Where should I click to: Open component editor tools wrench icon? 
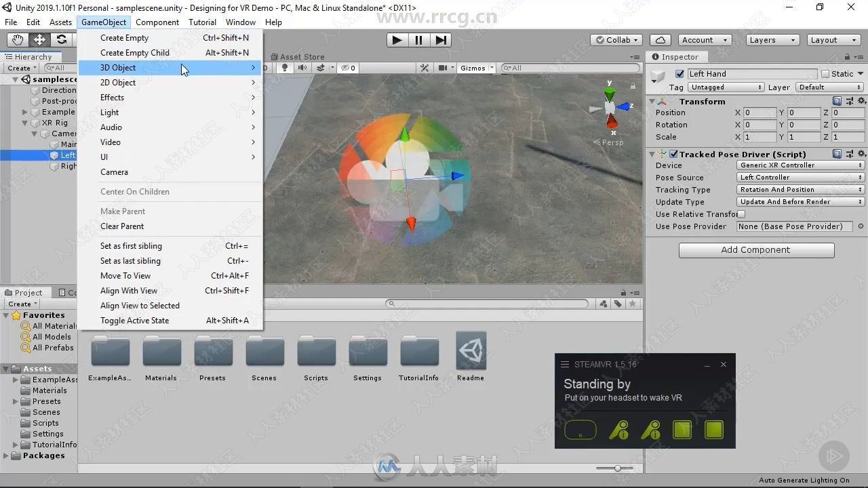tap(425, 68)
